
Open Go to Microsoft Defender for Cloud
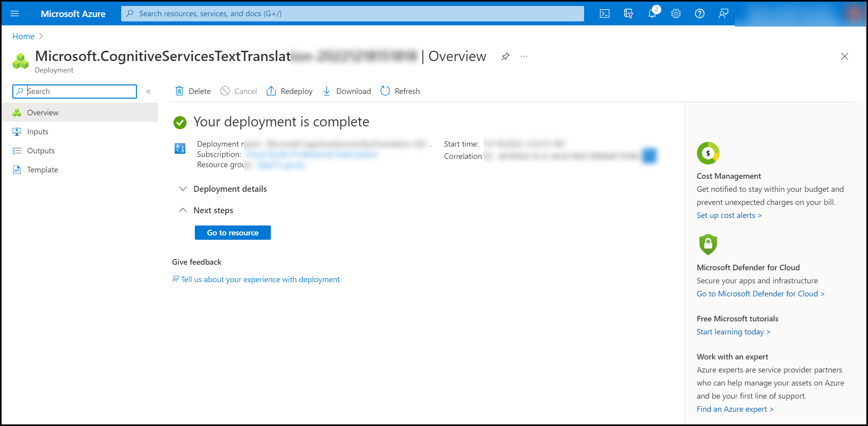[x=760, y=294]
